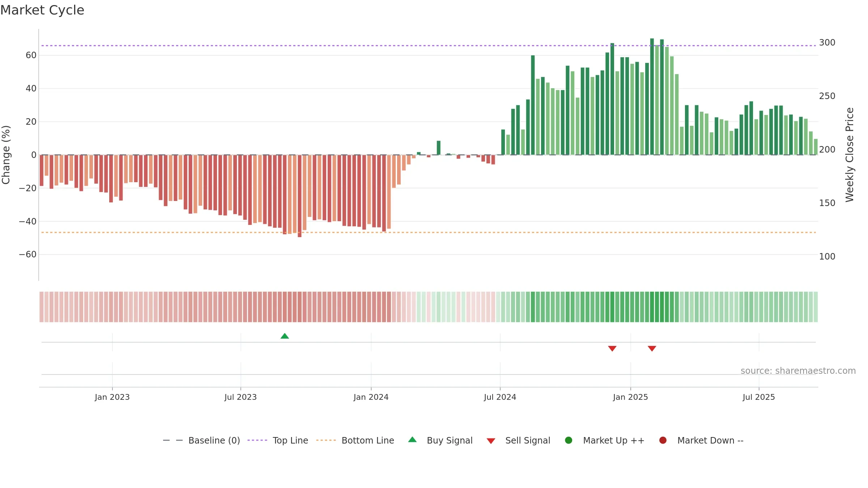The height and width of the screenshot is (488, 868).
Task: Click the Weekly Close Price axis title
Action: point(850,155)
